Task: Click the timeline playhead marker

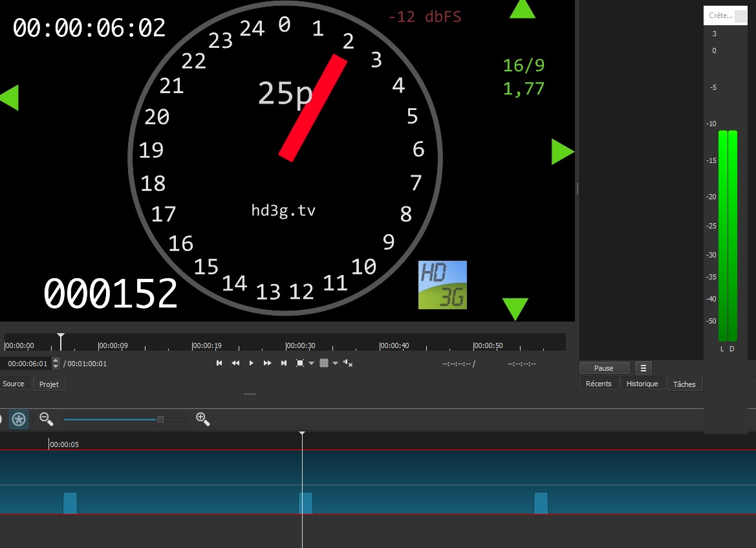Action: [302, 434]
